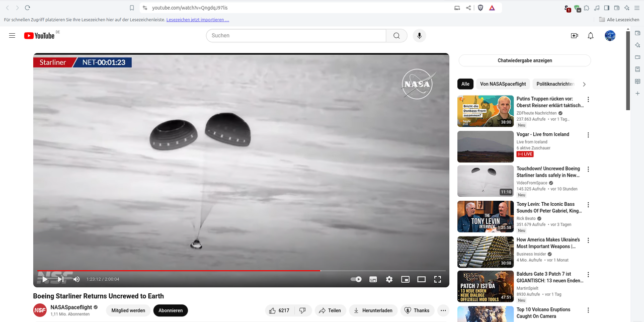Viewport: 644px width, 322px height.
Task: Open the create video icon
Action: tap(574, 36)
